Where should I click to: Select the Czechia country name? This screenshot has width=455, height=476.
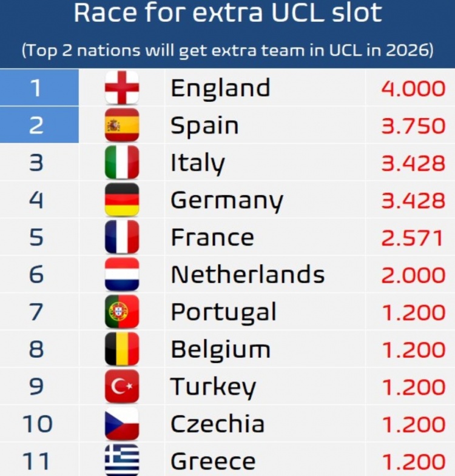click(x=217, y=424)
